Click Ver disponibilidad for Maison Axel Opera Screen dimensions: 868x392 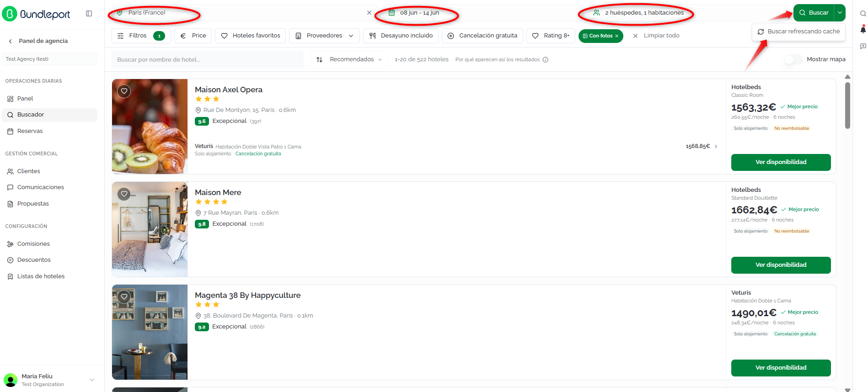(x=781, y=162)
